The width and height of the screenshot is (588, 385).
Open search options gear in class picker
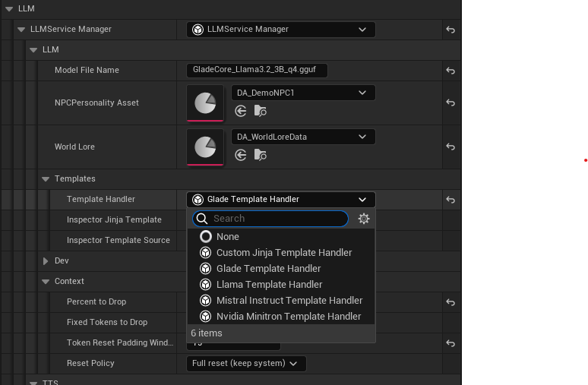click(364, 219)
